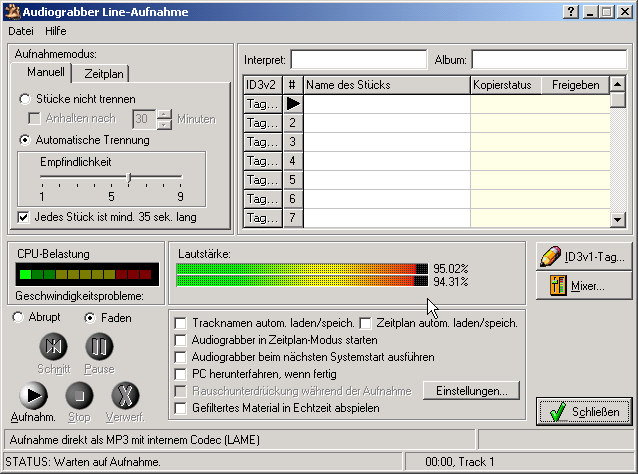Click the '00:00, Track 1' status field
The width and height of the screenshot is (638, 474).
tap(518, 462)
